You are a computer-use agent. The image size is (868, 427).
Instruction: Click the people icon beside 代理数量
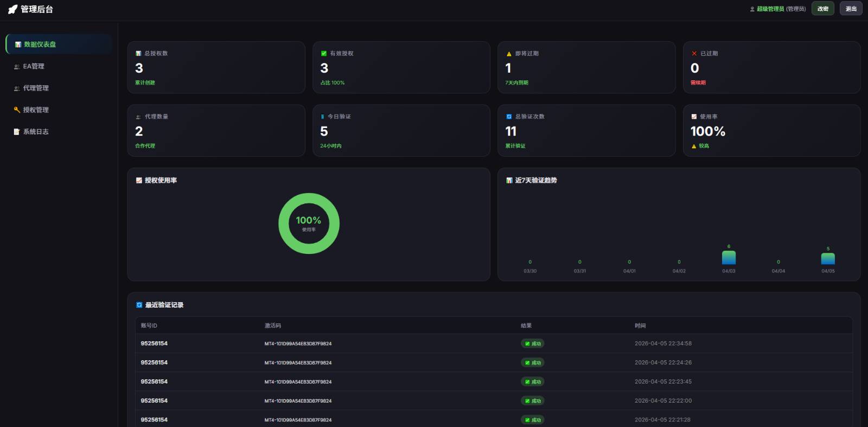[138, 117]
